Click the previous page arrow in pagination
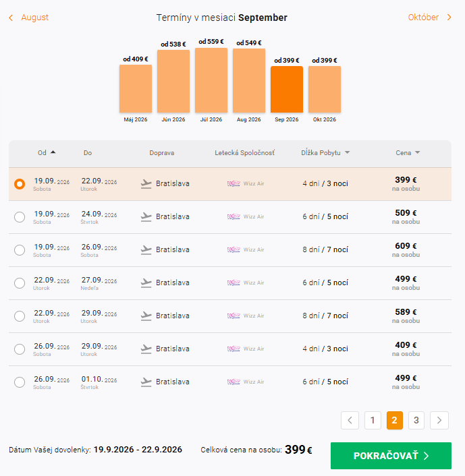This screenshot has height=476, width=465. click(x=350, y=421)
